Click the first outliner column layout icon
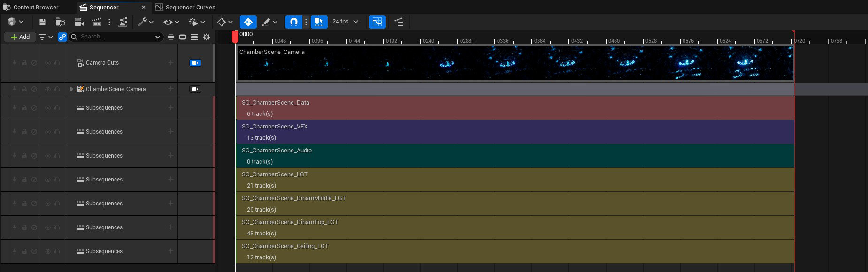The height and width of the screenshot is (272, 868). point(170,37)
